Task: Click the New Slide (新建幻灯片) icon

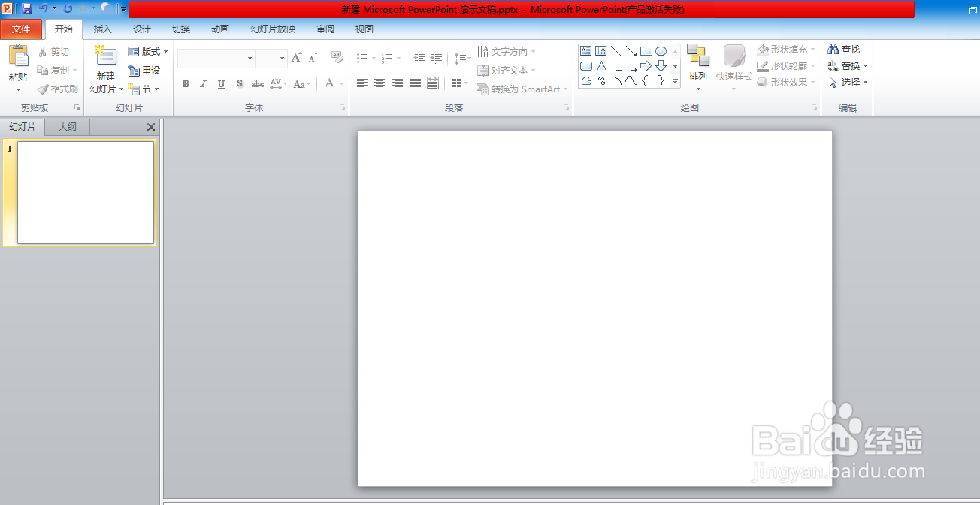Action: pos(106,56)
